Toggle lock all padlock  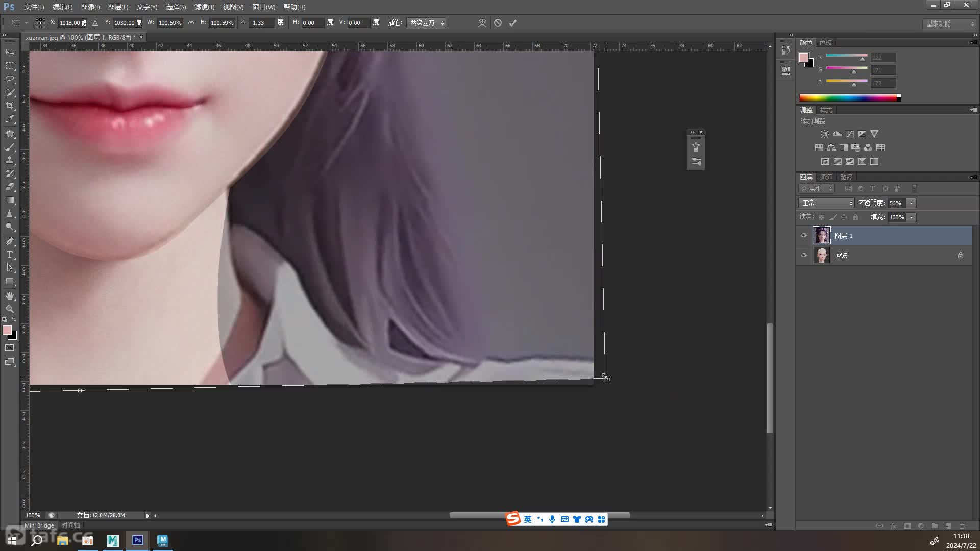point(855,217)
